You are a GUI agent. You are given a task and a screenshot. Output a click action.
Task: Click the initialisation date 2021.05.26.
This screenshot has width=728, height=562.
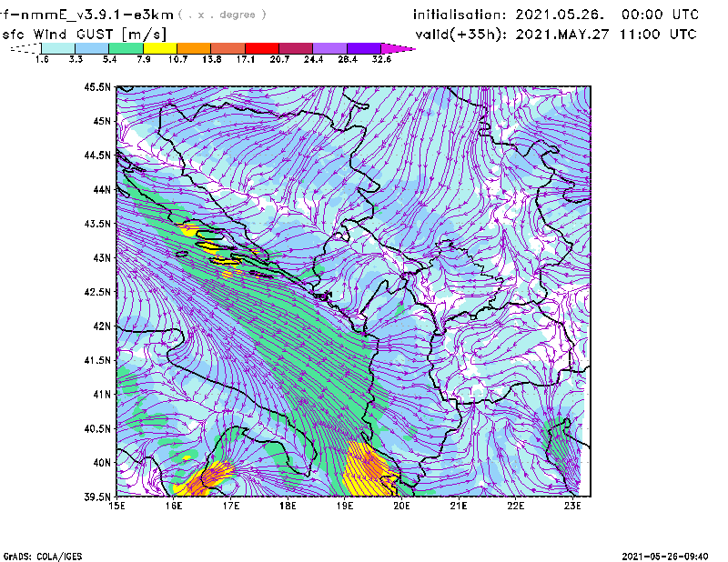coord(560,15)
